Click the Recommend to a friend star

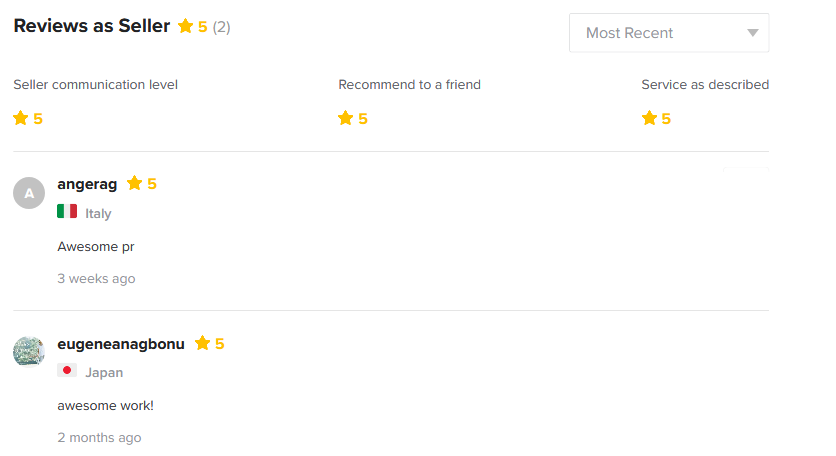click(x=346, y=118)
